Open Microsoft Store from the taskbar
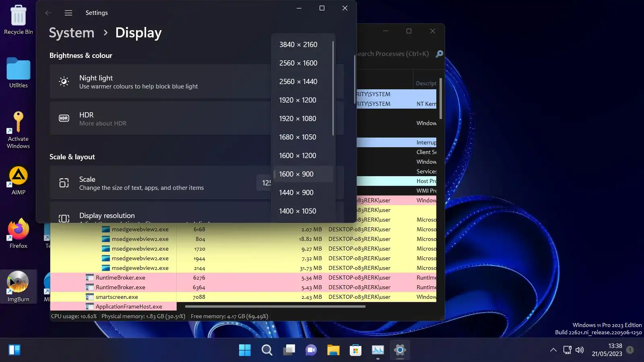 pos(355,350)
